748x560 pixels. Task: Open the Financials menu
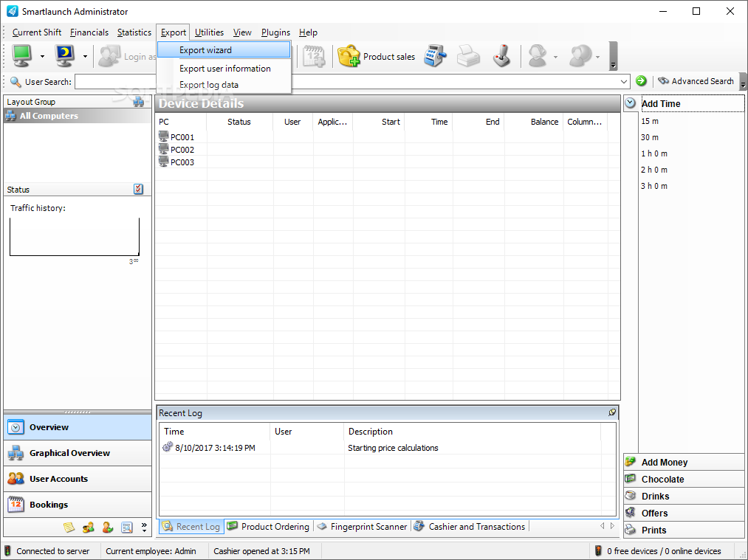[x=89, y=32]
